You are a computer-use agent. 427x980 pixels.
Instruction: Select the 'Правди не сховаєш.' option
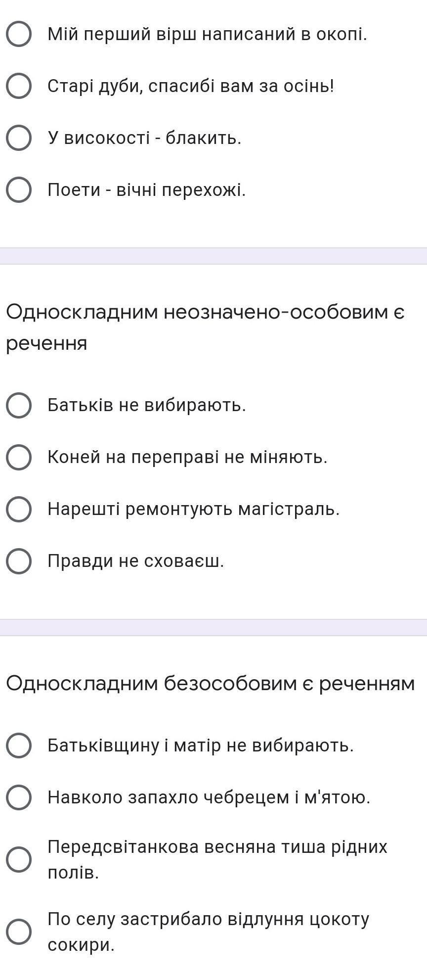click(19, 561)
